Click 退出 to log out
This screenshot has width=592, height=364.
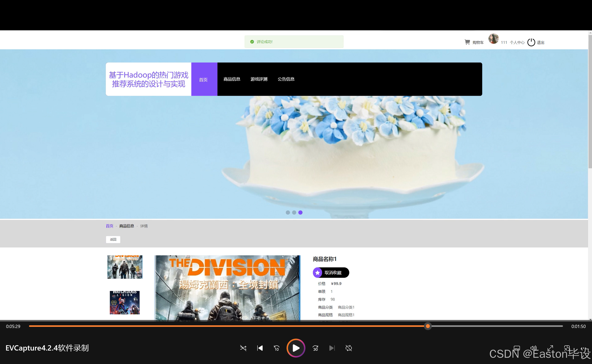[x=540, y=42]
